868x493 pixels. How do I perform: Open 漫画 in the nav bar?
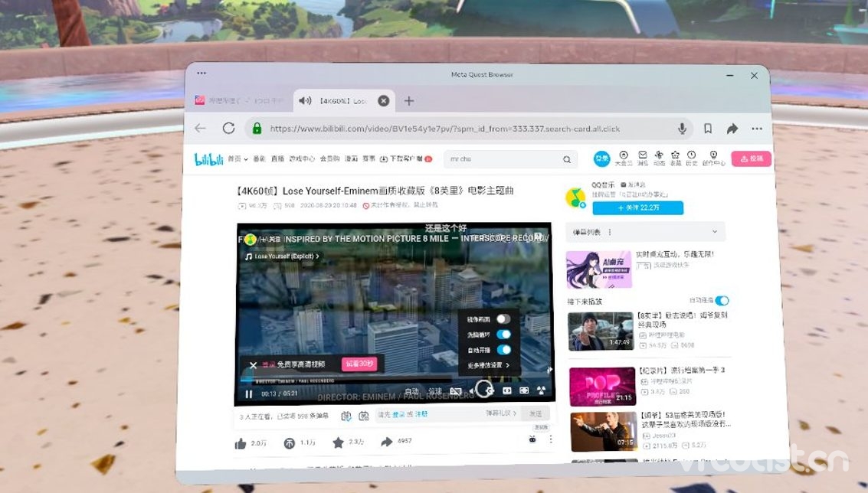point(351,158)
